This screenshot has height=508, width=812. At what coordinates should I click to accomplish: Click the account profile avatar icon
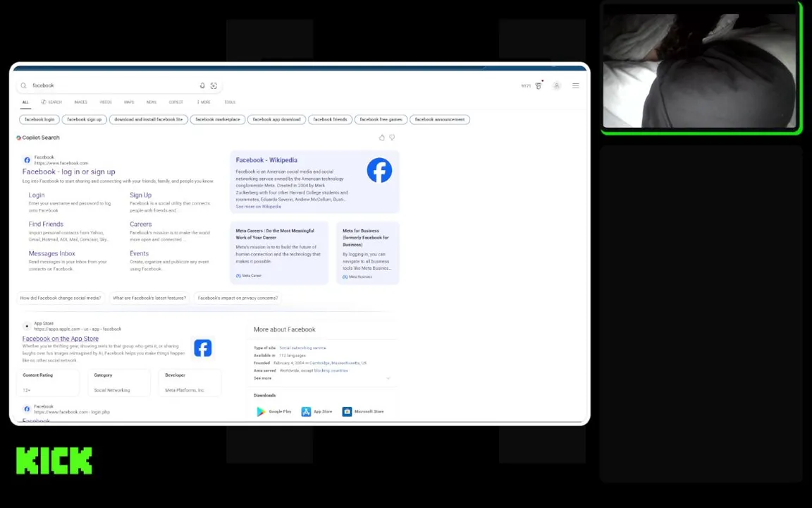point(557,85)
